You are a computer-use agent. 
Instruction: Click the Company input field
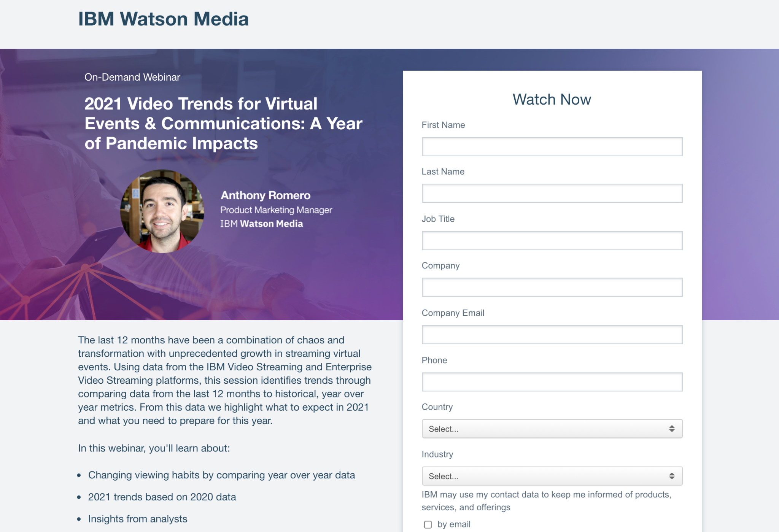[552, 287]
